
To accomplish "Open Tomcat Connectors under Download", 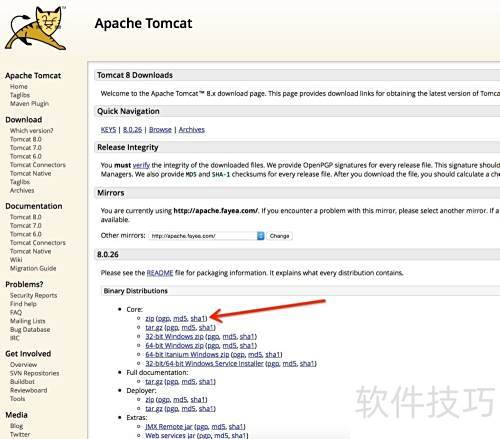I will point(38,165).
